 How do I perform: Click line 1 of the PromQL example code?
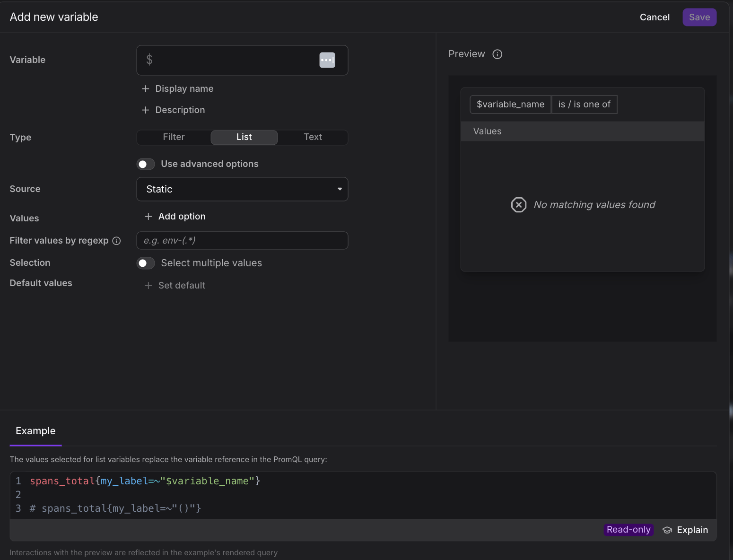click(x=145, y=481)
